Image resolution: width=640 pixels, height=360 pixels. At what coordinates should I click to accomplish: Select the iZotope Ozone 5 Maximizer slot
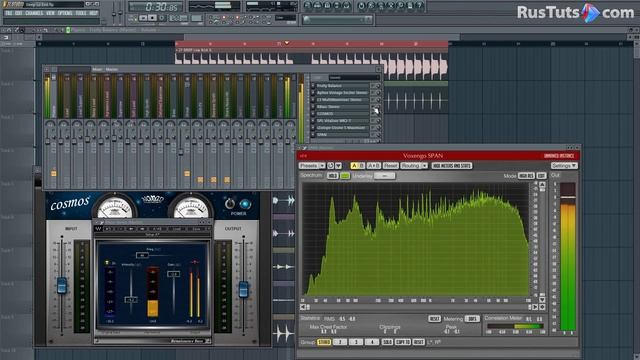pos(342,128)
